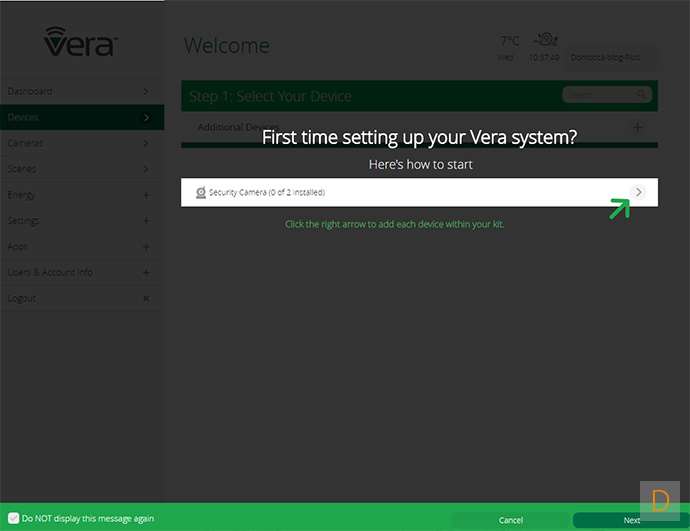Expand Users & Account Info section
690x531 pixels.
tap(146, 272)
